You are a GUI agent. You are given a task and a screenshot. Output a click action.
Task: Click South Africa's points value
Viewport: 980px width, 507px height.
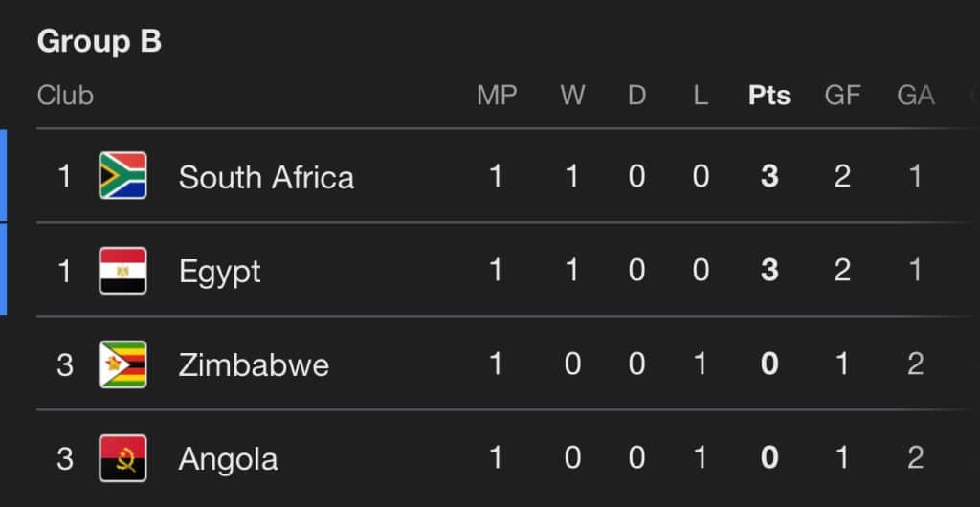pyautogui.click(x=769, y=177)
